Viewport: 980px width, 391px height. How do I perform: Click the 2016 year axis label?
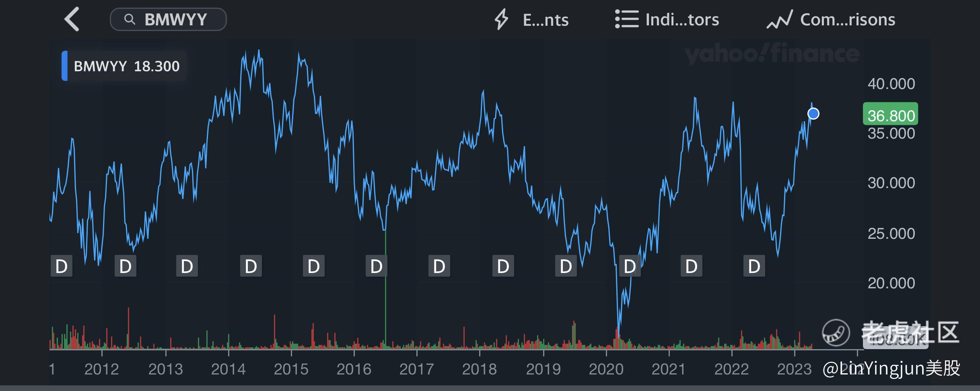pyautogui.click(x=354, y=369)
